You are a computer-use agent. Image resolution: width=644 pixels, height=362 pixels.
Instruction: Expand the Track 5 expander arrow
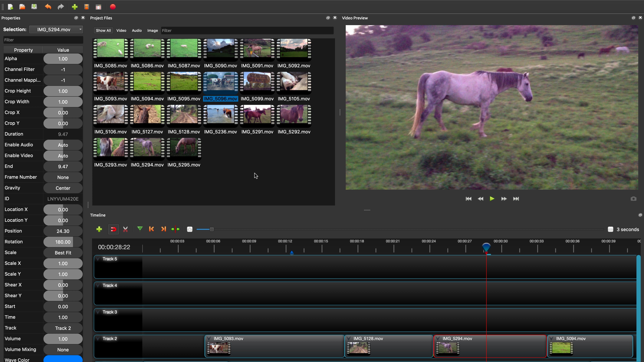click(x=98, y=259)
